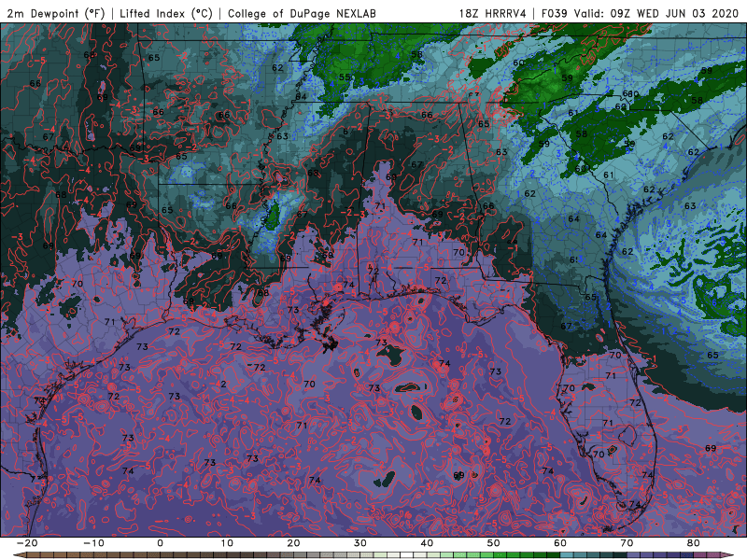Click the 50 label on the color scale
The width and height of the screenshot is (747, 560).
coord(494,543)
